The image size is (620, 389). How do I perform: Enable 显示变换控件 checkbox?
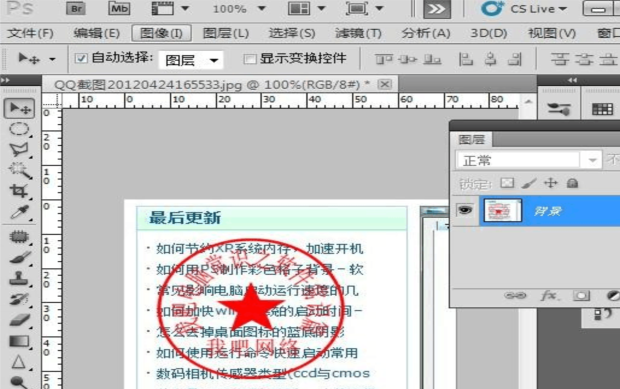pos(250,59)
